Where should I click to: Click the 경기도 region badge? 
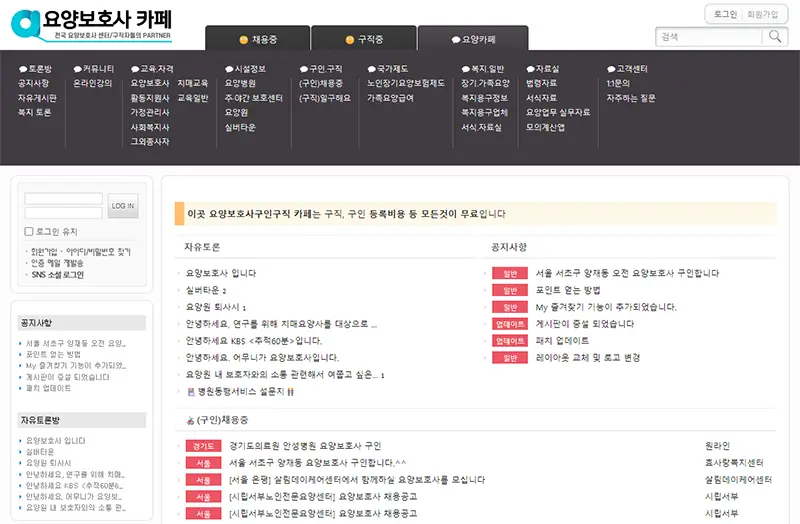[x=204, y=446]
